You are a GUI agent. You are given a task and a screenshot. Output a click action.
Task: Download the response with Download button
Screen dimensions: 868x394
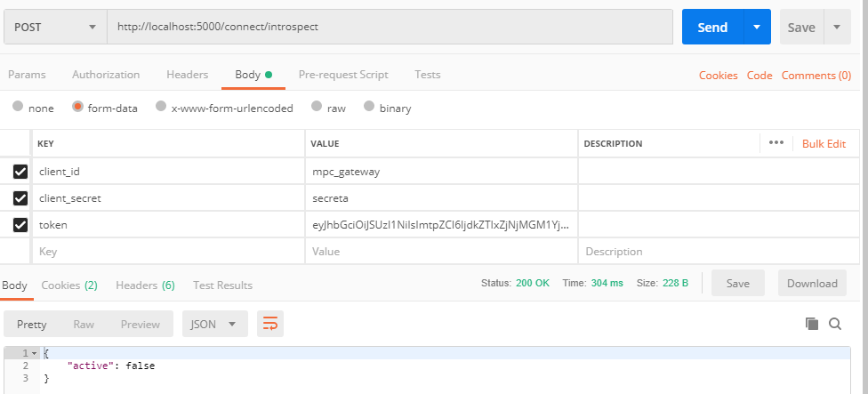coord(812,284)
